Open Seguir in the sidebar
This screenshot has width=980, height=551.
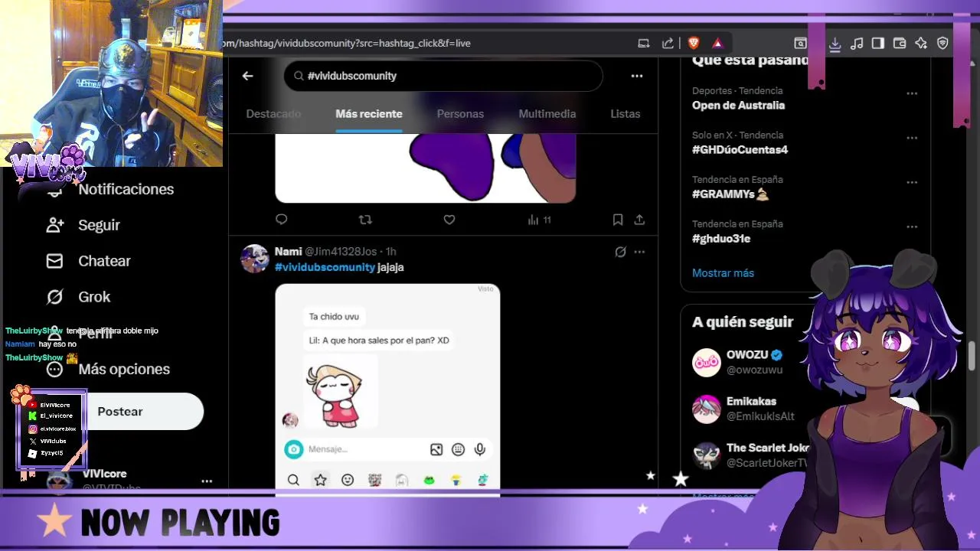pyautogui.click(x=83, y=225)
